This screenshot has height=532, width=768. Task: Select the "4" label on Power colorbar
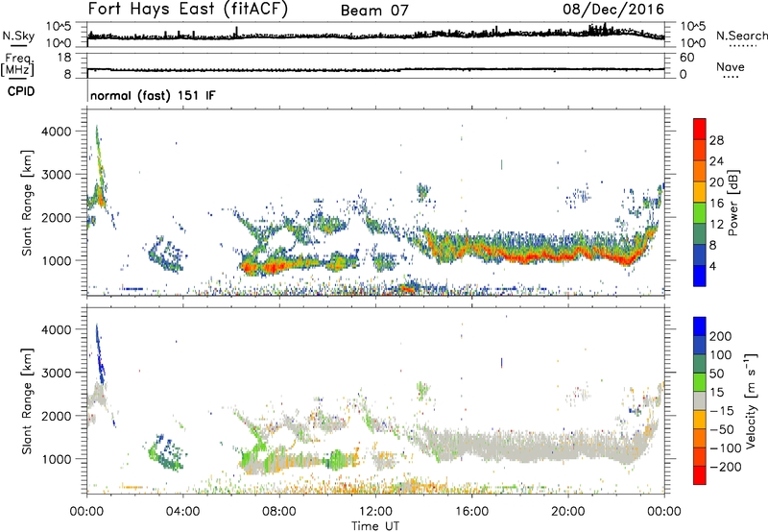[712, 266]
